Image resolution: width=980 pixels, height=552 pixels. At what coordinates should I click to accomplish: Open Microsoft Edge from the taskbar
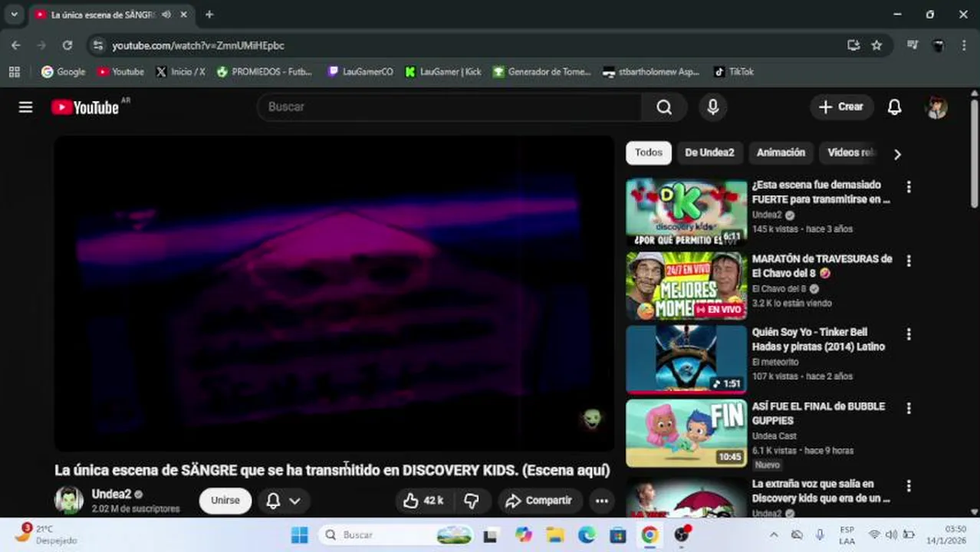587,535
